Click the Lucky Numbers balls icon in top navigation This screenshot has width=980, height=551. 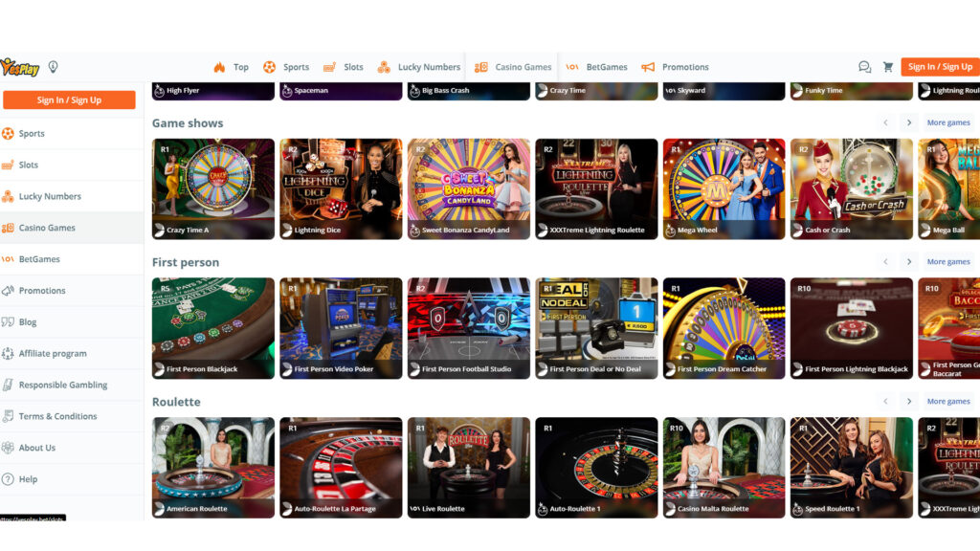click(384, 67)
